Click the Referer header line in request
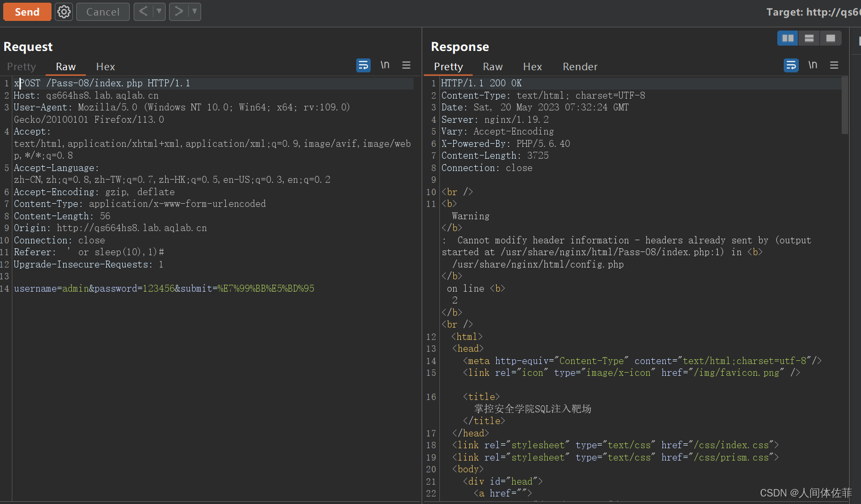The height and width of the screenshot is (504, 861). (x=89, y=252)
